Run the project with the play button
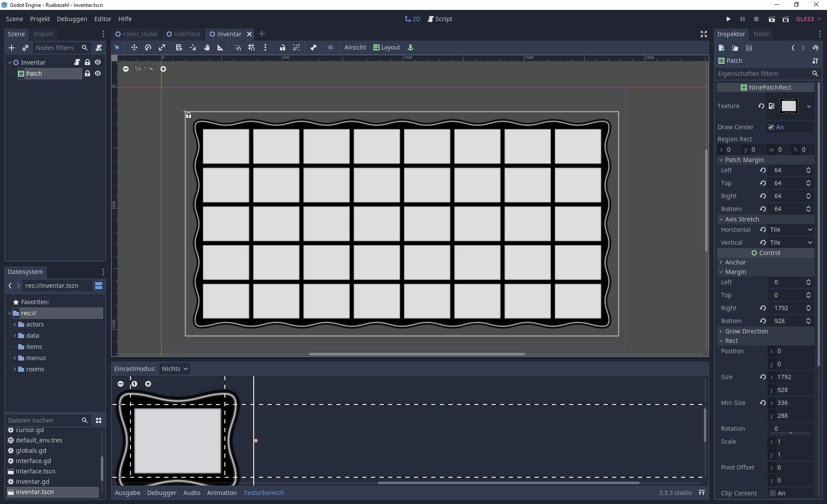 [x=728, y=19]
